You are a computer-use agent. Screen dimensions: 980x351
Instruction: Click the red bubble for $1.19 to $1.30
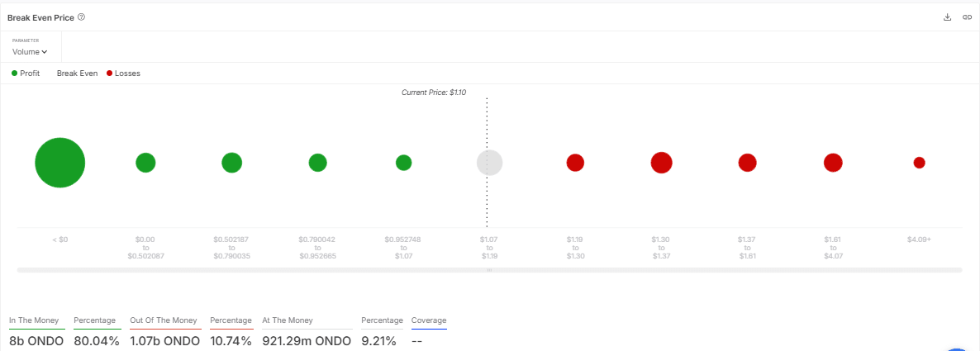(x=575, y=163)
